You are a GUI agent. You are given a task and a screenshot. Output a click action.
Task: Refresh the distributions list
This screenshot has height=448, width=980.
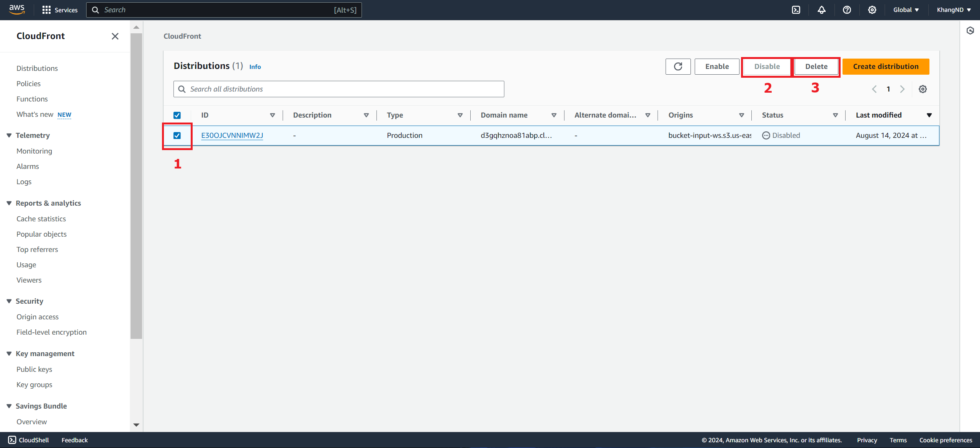(678, 67)
